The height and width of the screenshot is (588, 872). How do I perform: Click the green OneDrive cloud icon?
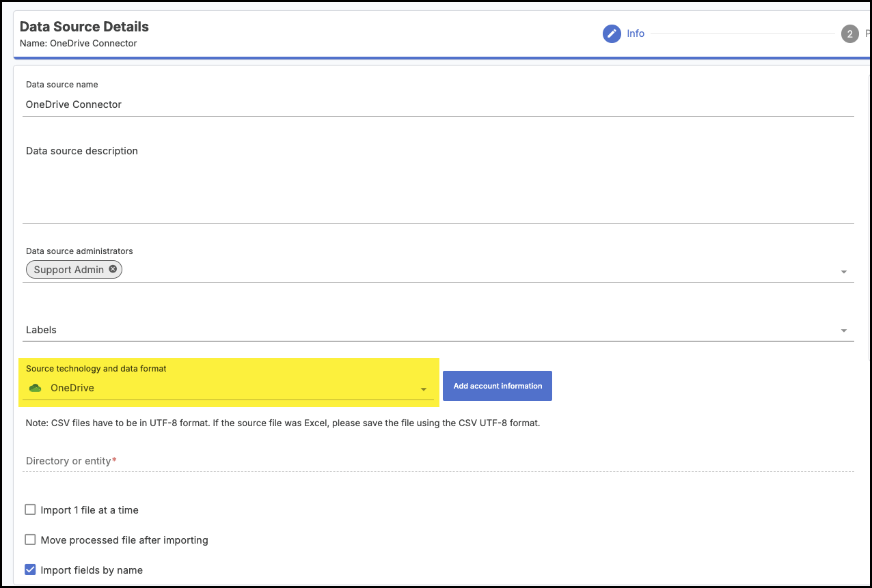pos(35,388)
